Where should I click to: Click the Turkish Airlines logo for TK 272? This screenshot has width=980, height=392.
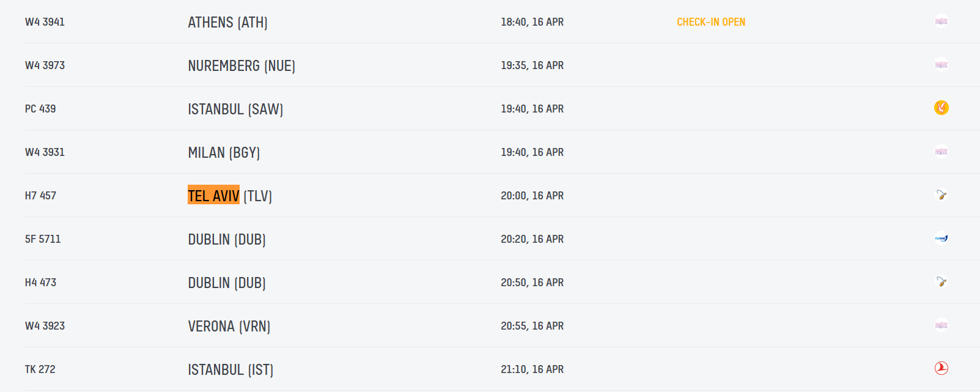click(x=941, y=368)
